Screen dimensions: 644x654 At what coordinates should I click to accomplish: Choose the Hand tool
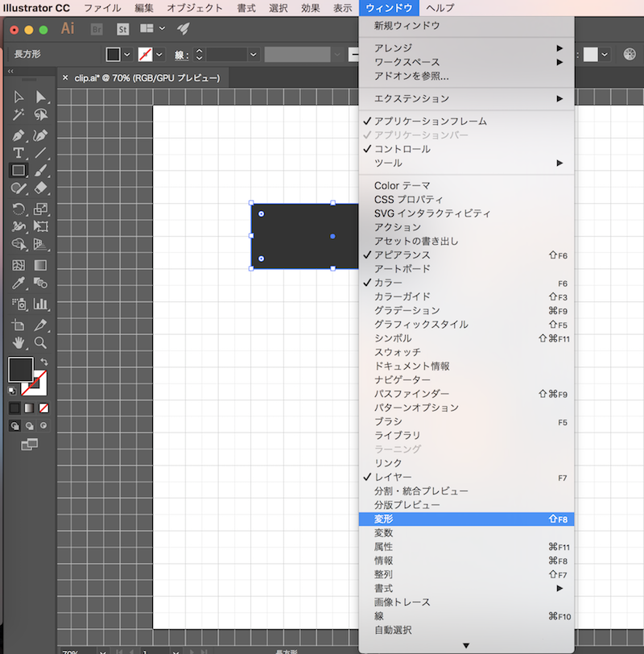click(19, 342)
